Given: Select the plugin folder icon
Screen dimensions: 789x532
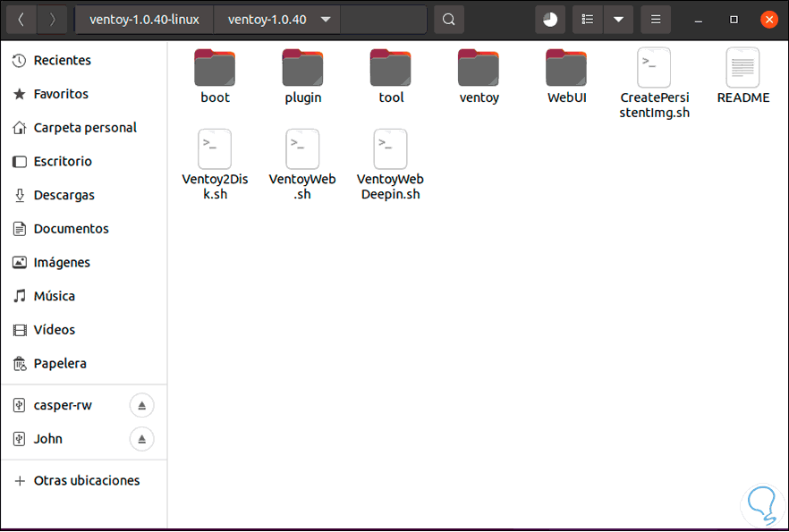Looking at the screenshot, I should pyautogui.click(x=302, y=68).
